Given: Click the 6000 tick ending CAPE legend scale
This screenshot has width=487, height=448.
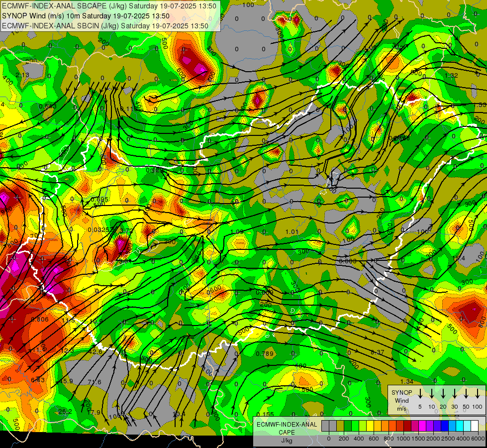Looking at the screenshot, I should coord(478,439).
